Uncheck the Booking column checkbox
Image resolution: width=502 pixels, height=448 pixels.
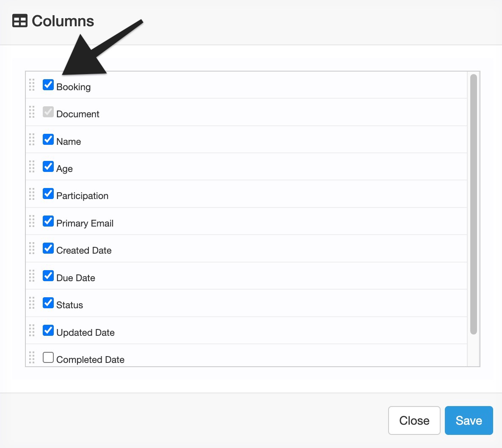tap(48, 85)
